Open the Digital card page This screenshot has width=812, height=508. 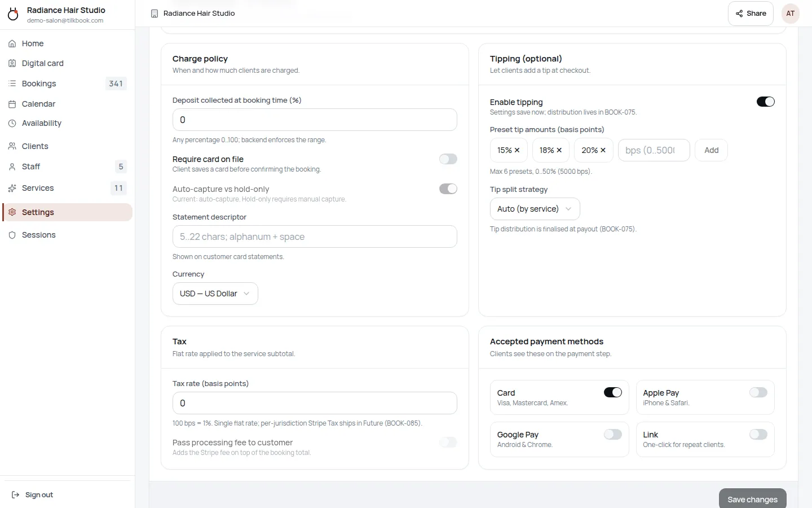[x=67, y=63]
